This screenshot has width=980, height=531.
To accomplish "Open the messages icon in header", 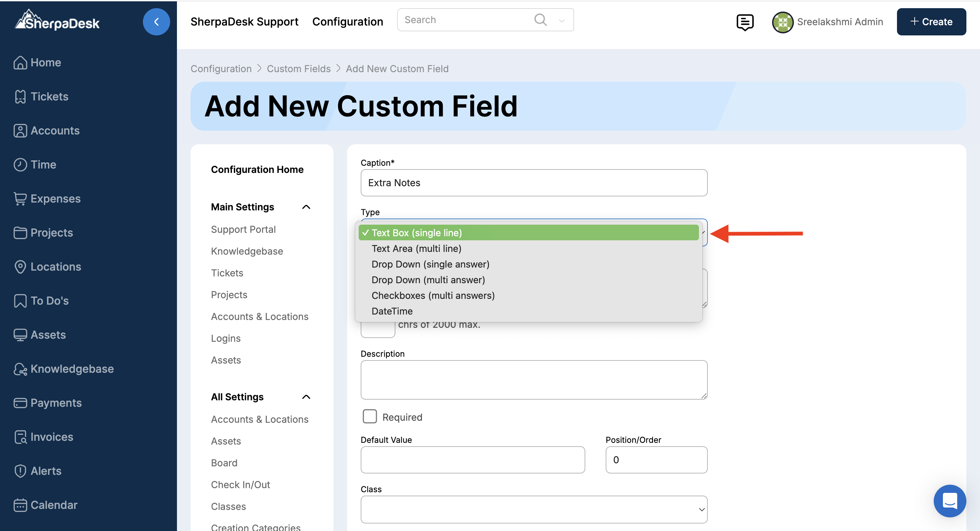I will click(745, 22).
